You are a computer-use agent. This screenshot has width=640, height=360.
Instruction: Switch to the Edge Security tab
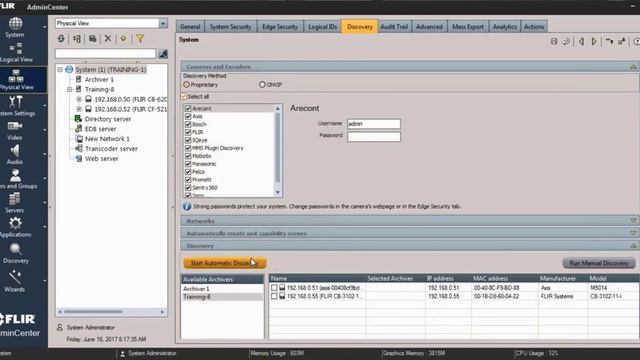pos(280,27)
